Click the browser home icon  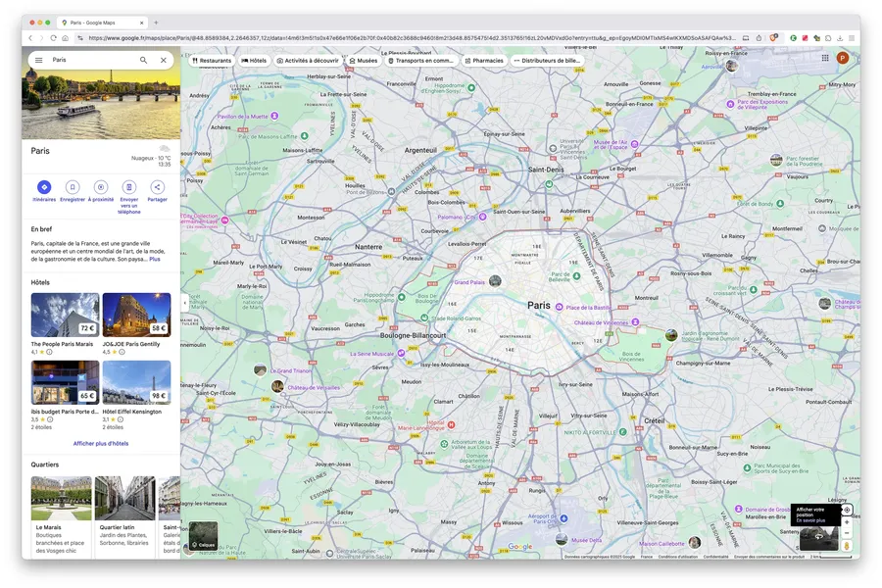[66, 37]
